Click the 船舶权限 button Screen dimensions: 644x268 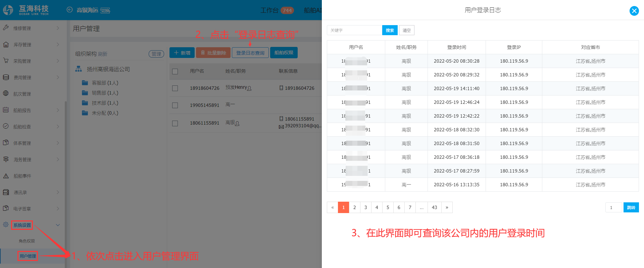pyautogui.click(x=284, y=53)
